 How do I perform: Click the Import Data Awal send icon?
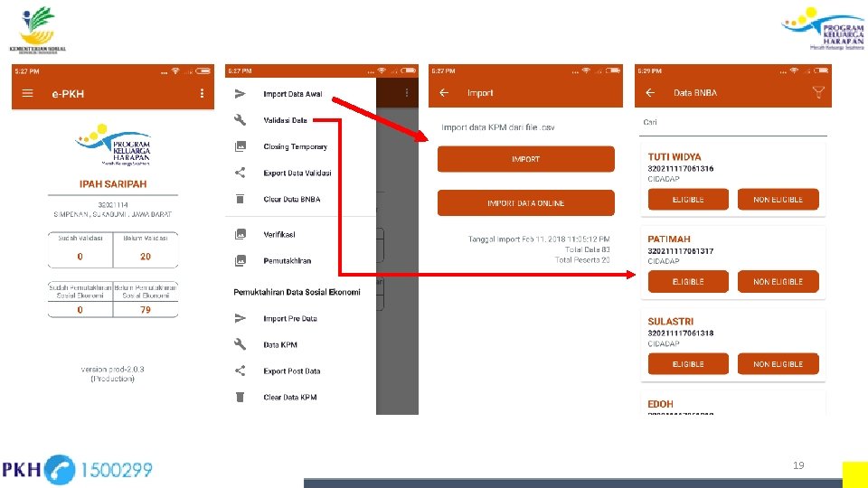tap(240, 94)
